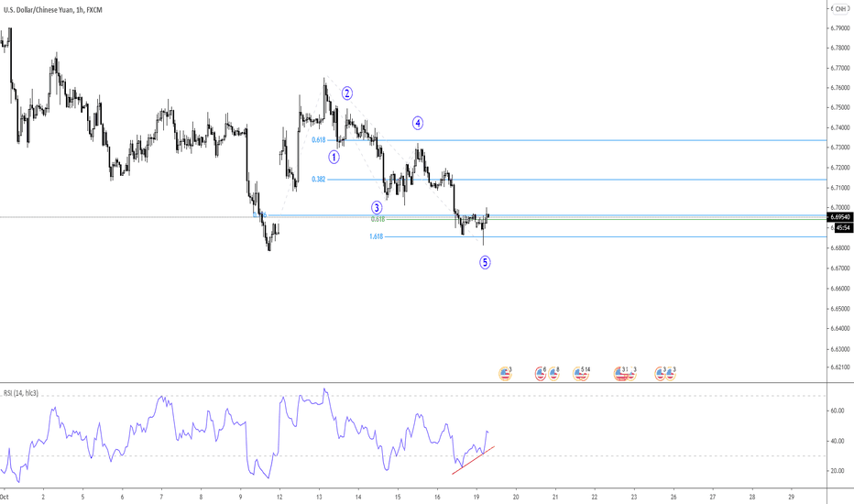Click the blue 0.618 Fibonacci level label
This screenshot has width=854, height=504.
coord(319,140)
